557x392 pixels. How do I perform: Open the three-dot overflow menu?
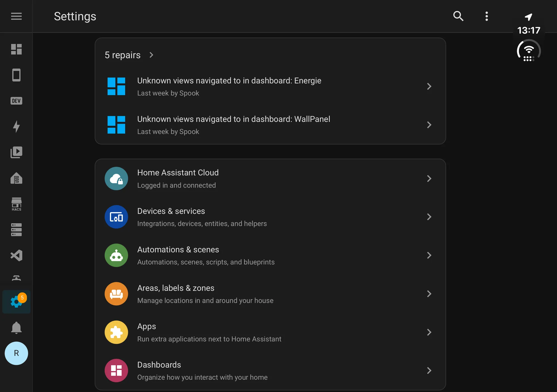[487, 16]
